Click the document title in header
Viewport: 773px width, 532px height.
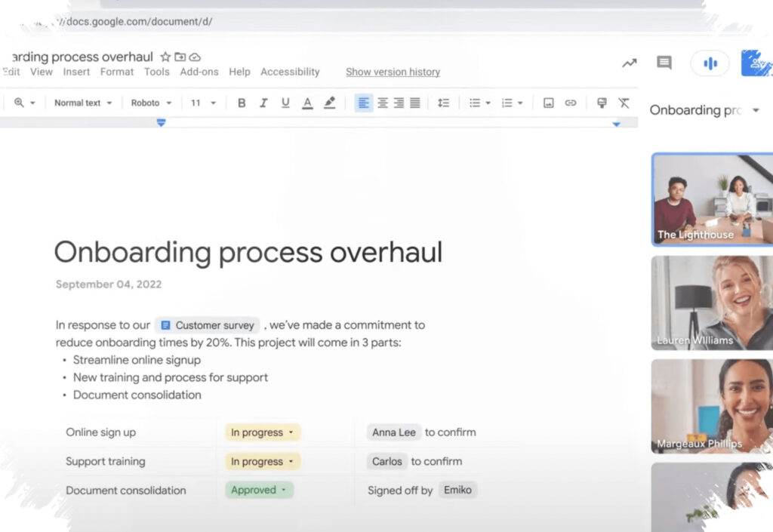[82, 57]
